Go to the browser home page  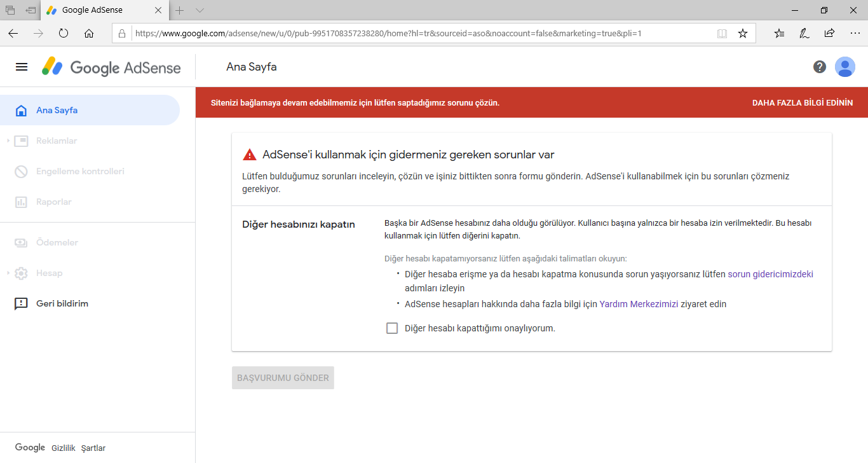pos(89,34)
